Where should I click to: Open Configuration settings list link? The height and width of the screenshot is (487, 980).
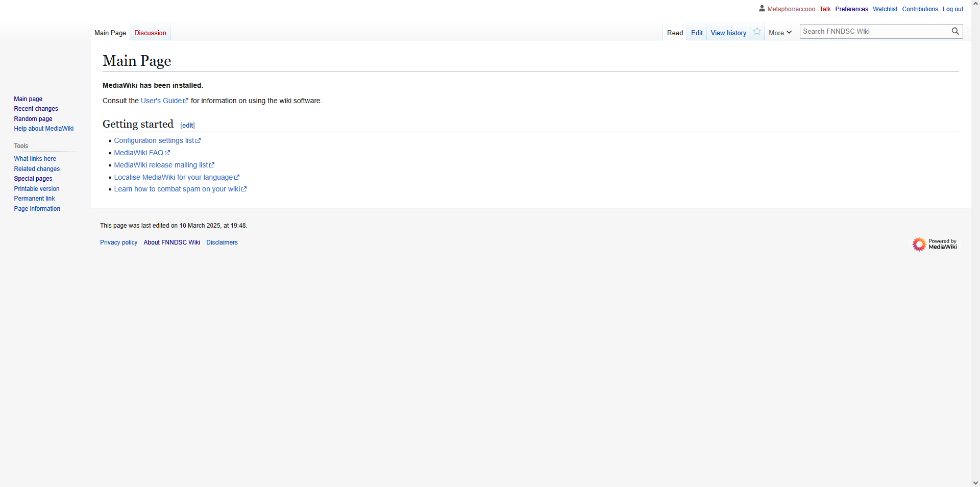tap(157, 140)
